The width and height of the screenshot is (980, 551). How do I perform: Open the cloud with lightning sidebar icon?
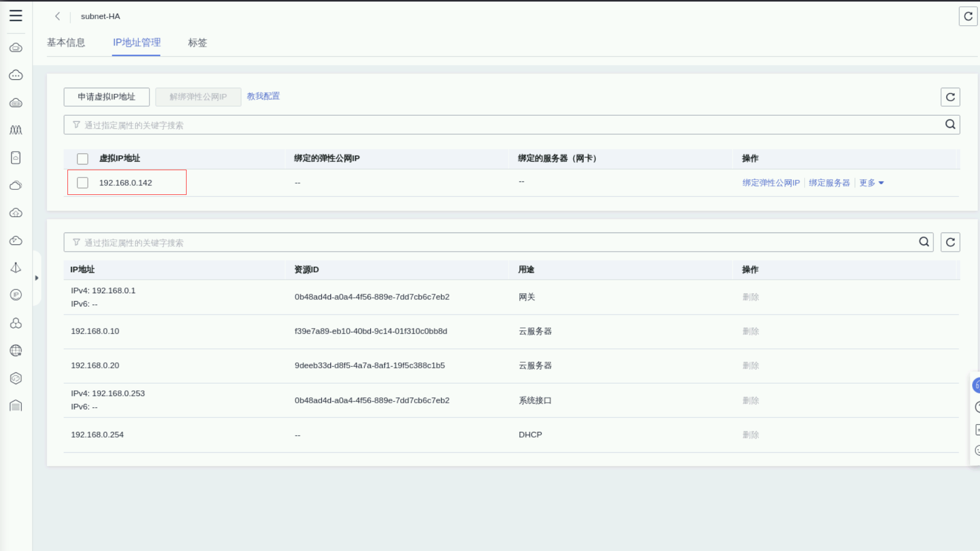pyautogui.click(x=16, y=240)
